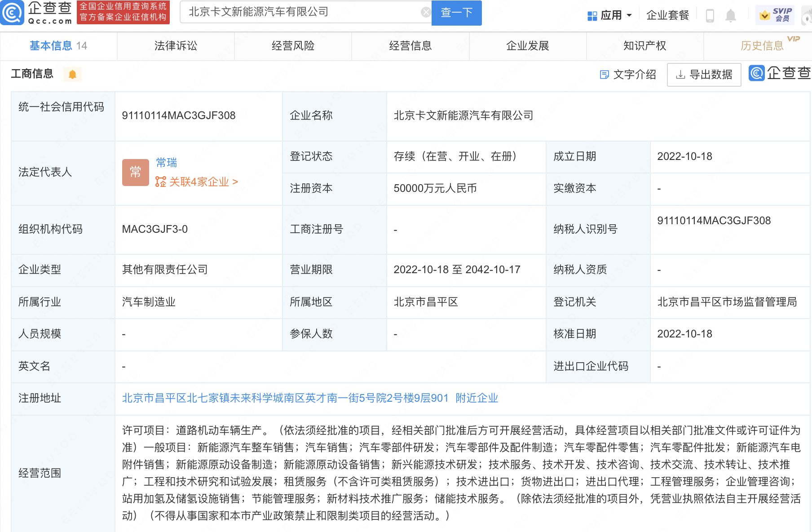This screenshot has height=532, width=812.
Task: Switch to the 经营风险 tab
Action: 293,46
